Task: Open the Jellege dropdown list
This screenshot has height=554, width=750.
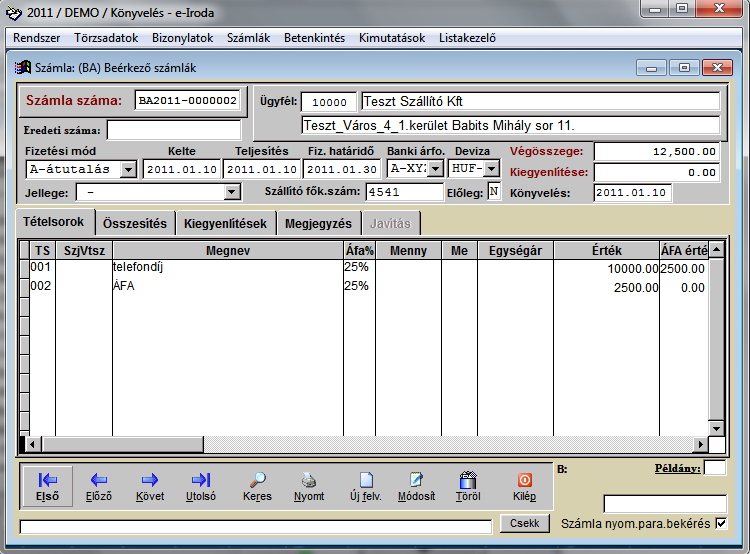Action: pos(232,192)
